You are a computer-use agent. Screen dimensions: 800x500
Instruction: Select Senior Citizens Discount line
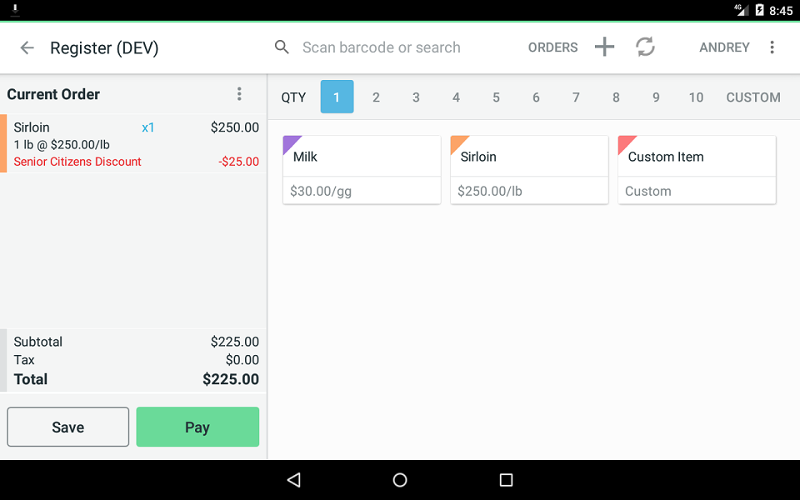(x=78, y=162)
